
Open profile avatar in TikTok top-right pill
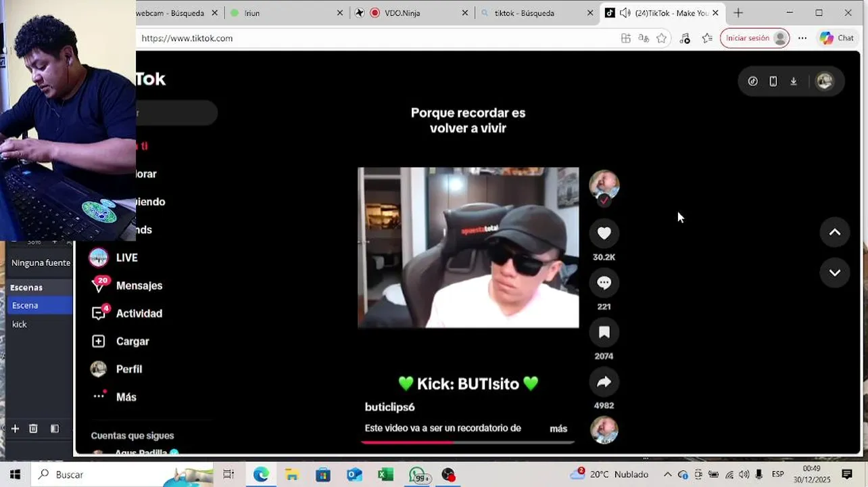pos(824,81)
